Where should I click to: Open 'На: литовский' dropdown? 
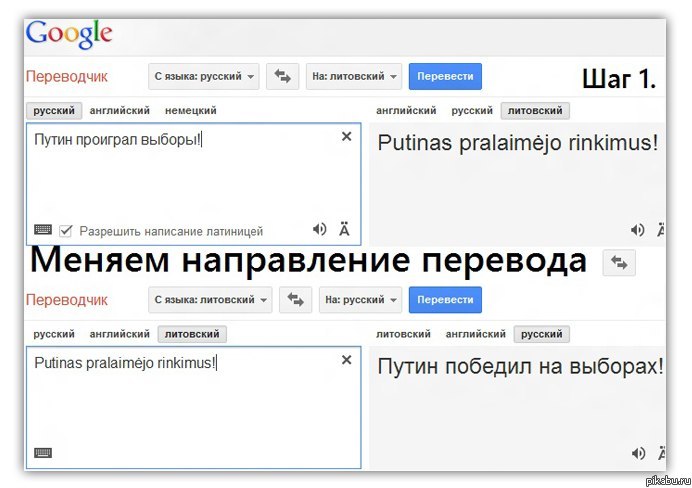coord(354,76)
